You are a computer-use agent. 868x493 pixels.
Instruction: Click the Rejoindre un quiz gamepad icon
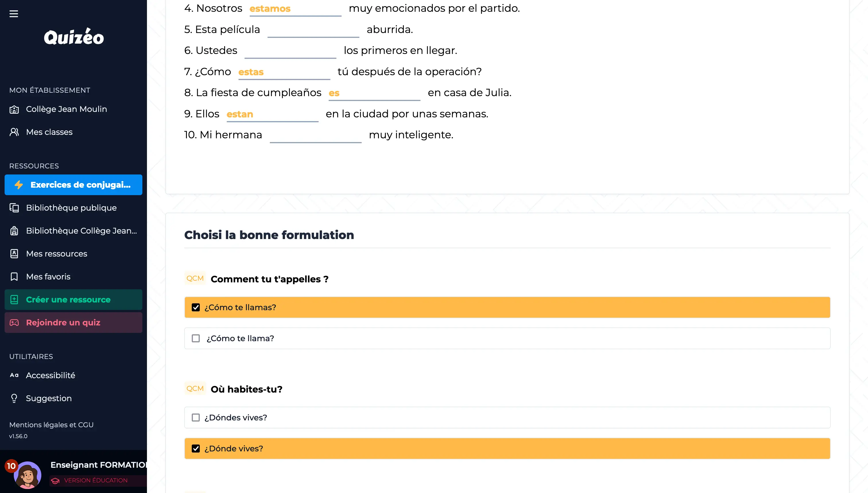click(14, 323)
